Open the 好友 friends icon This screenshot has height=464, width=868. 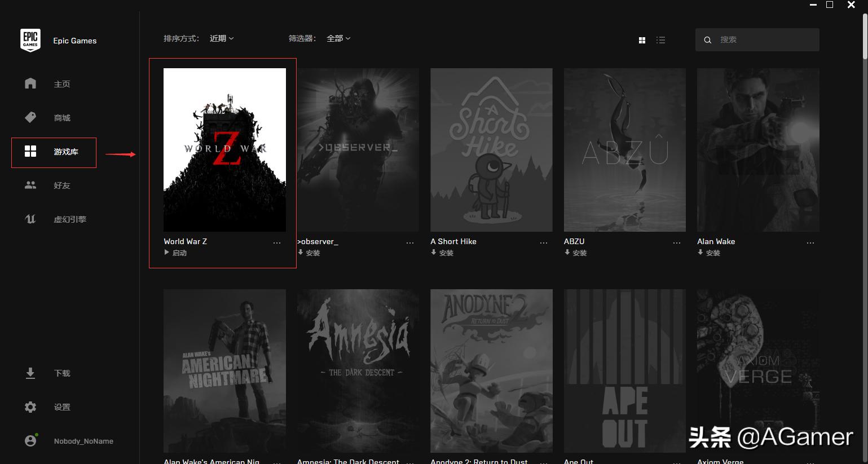[x=30, y=185]
